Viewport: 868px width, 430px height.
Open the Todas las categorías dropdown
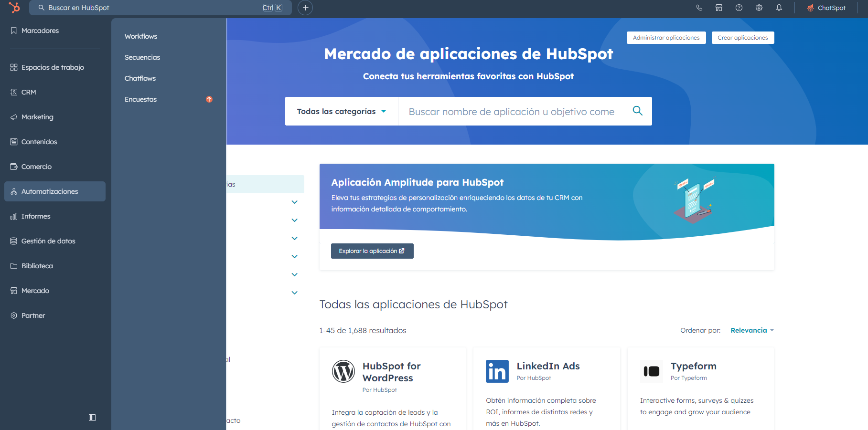click(x=342, y=111)
